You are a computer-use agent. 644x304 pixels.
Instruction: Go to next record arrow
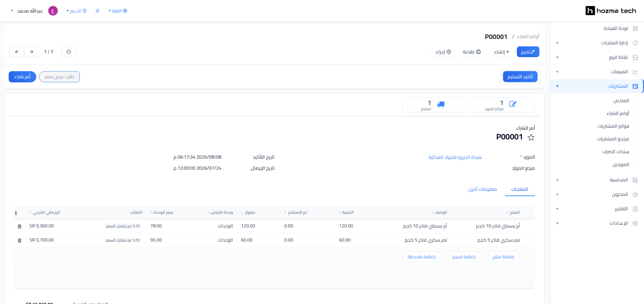pyautogui.click(x=17, y=52)
